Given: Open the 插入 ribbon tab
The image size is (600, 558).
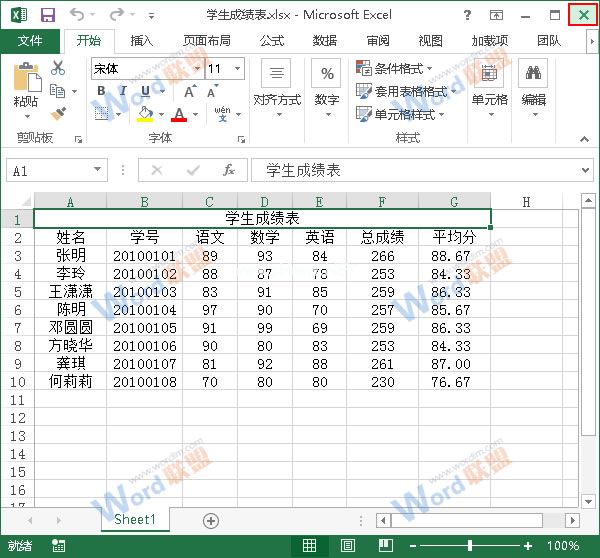Looking at the screenshot, I should [x=142, y=41].
